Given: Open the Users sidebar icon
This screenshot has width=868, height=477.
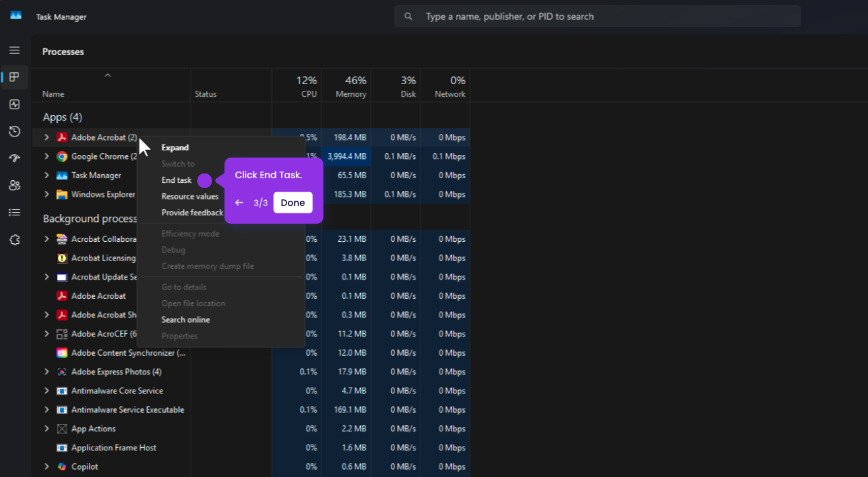Looking at the screenshot, I should [x=15, y=185].
